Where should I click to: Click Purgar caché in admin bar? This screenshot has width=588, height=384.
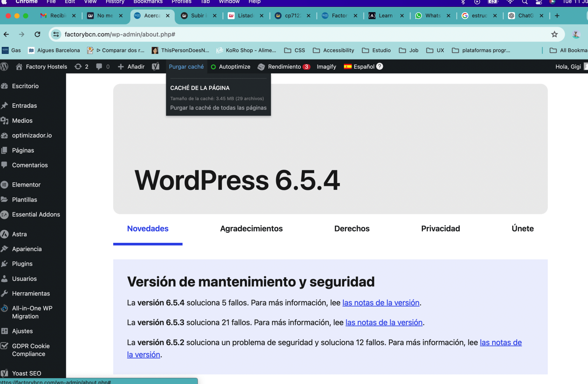(x=186, y=66)
